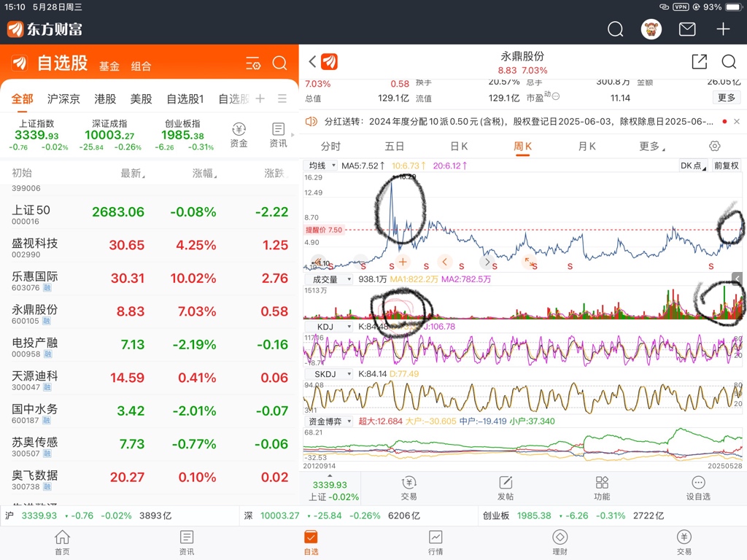Search within the 自选股 orange header
Screen dimensions: 747x560
(x=279, y=63)
